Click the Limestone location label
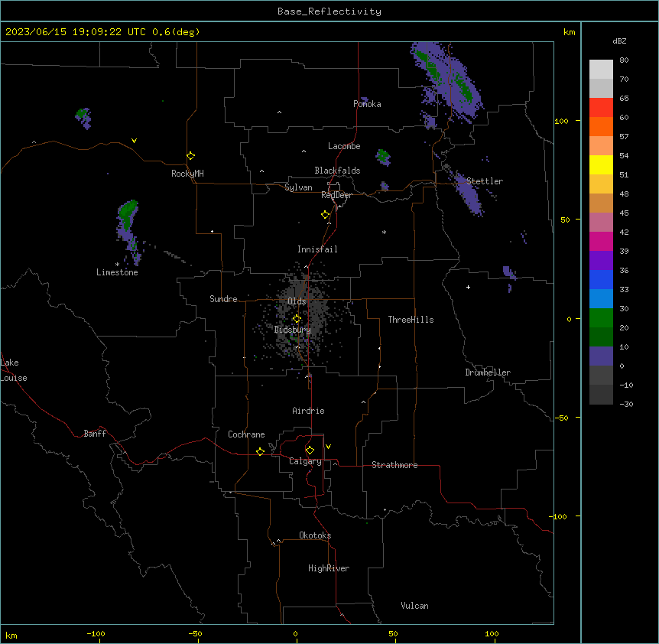The height and width of the screenshot is (644, 659). [117, 272]
